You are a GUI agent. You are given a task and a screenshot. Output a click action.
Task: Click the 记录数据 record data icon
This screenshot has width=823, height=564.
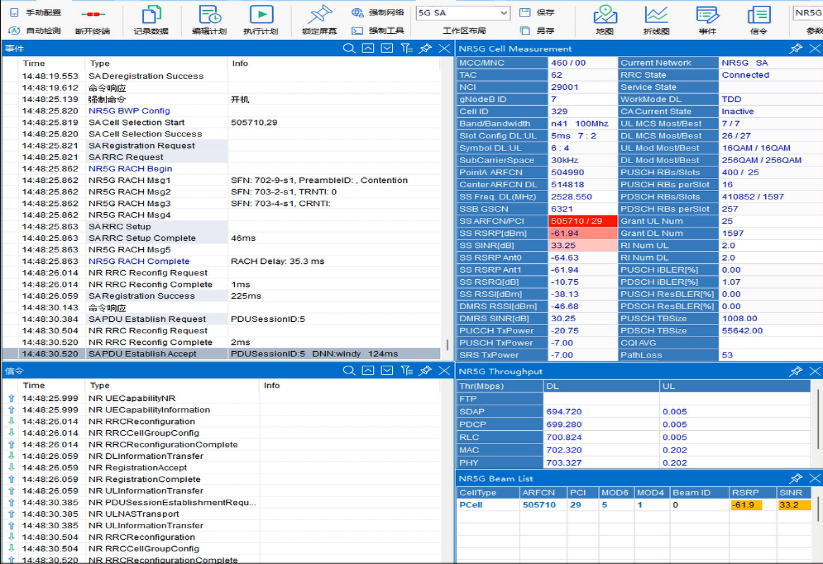pos(150,15)
